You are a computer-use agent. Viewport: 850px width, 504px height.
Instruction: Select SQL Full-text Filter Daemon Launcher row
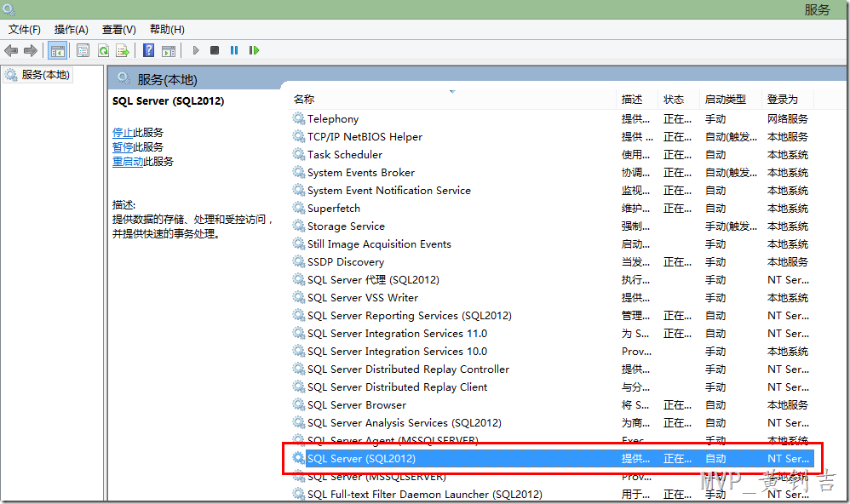point(552,495)
